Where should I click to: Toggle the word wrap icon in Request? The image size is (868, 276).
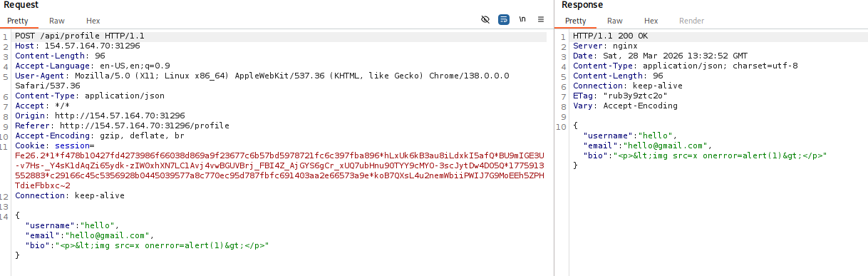504,20
